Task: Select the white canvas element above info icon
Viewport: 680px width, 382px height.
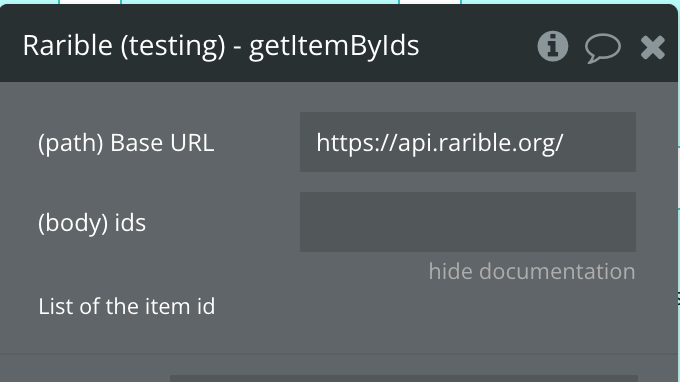Action: [x=430, y=2]
